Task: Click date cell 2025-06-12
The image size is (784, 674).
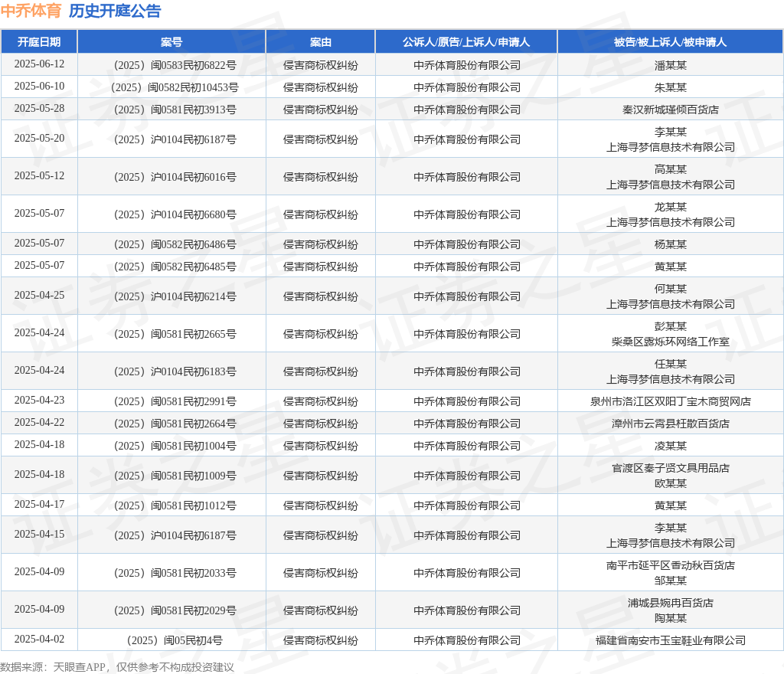Action: tap(39, 64)
